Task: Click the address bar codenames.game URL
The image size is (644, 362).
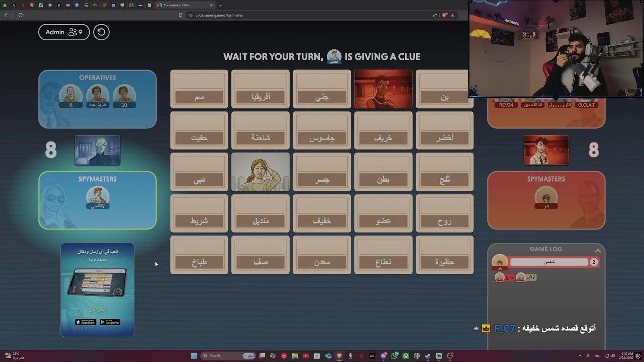Action: coord(219,15)
